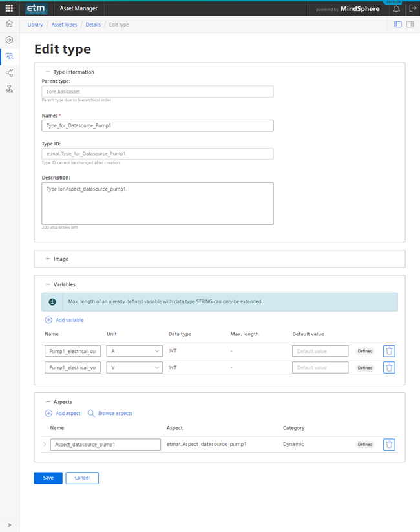Navigate to Asset Types breadcrumb
Image resolution: width=420 pixels, height=532 pixels.
pos(64,25)
